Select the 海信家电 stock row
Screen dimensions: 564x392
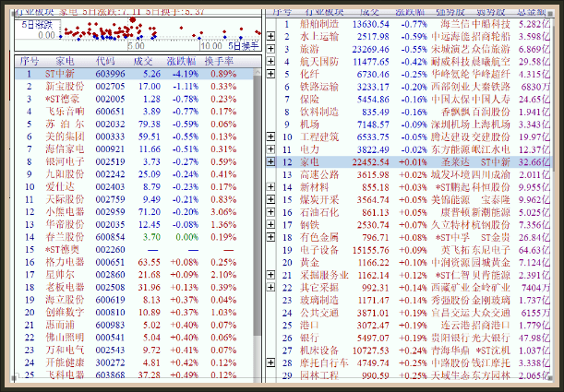(134, 149)
